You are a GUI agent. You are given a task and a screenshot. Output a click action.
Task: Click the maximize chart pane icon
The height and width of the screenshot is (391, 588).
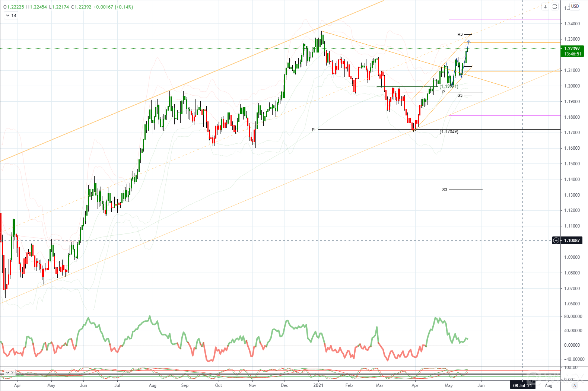coord(554,7)
